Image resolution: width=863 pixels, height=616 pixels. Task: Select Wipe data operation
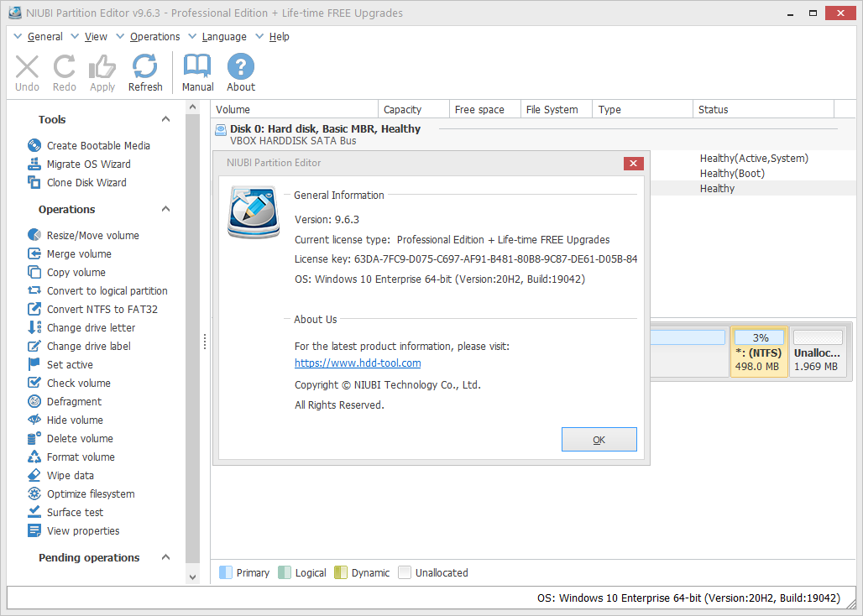(x=60, y=475)
